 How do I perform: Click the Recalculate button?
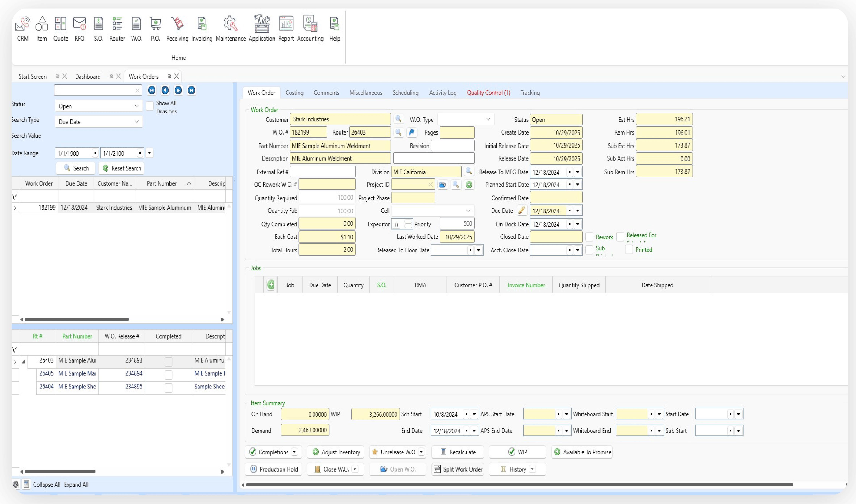point(458,452)
